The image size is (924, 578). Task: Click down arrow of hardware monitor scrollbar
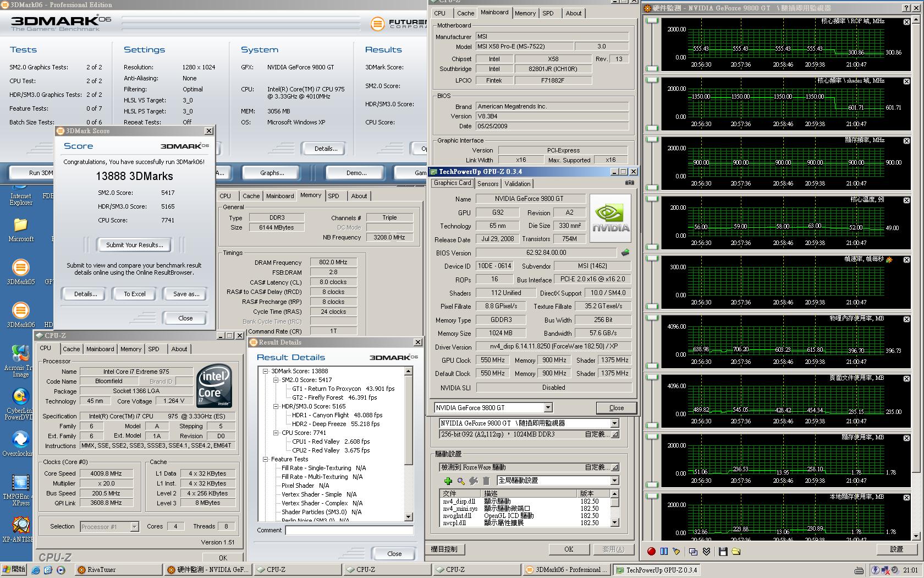(916, 536)
